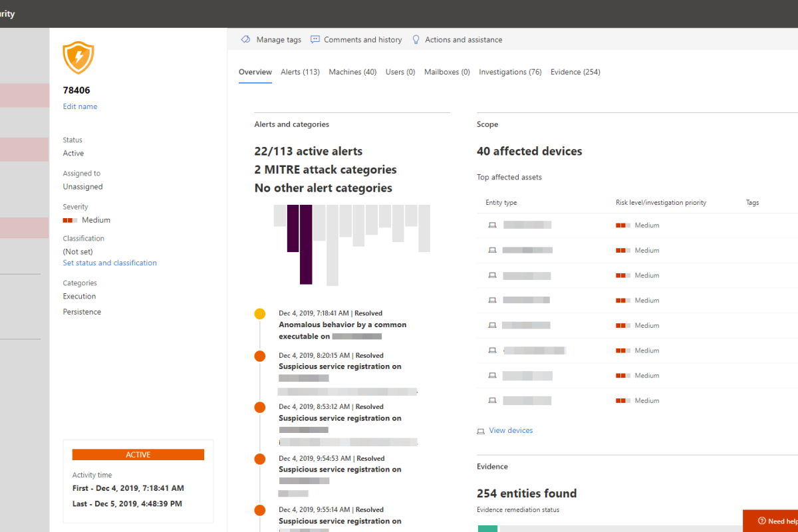Image resolution: width=798 pixels, height=532 pixels.
Task: Click the Manage tags icon
Action: [245, 40]
